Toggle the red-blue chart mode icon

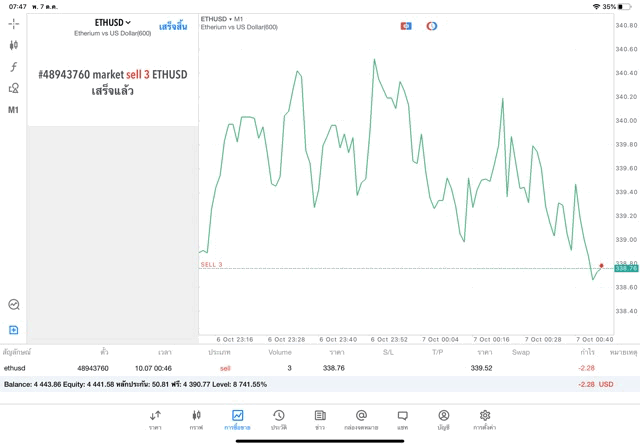point(432,25)
